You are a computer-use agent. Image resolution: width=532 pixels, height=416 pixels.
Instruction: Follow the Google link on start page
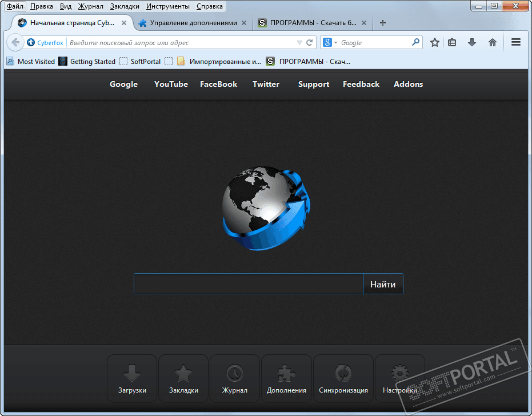point(123,84)
